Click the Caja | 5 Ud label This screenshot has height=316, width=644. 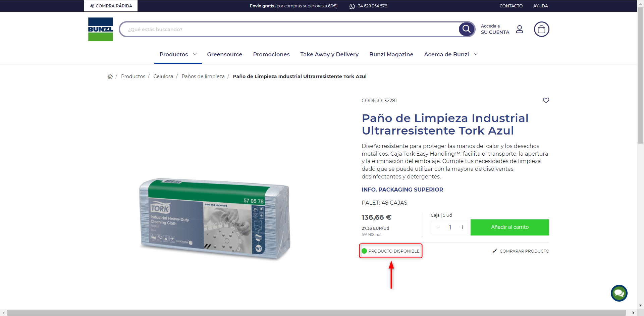pos(441,215)
